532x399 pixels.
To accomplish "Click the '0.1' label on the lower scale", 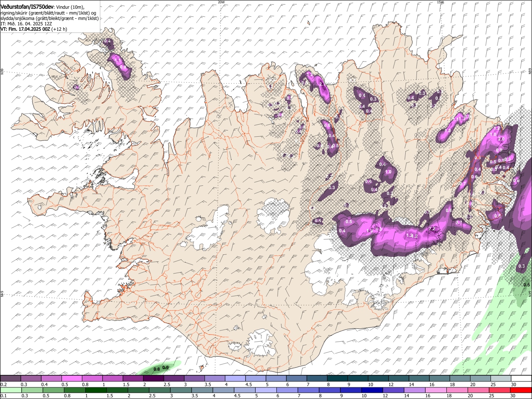I will click(3, 396).
